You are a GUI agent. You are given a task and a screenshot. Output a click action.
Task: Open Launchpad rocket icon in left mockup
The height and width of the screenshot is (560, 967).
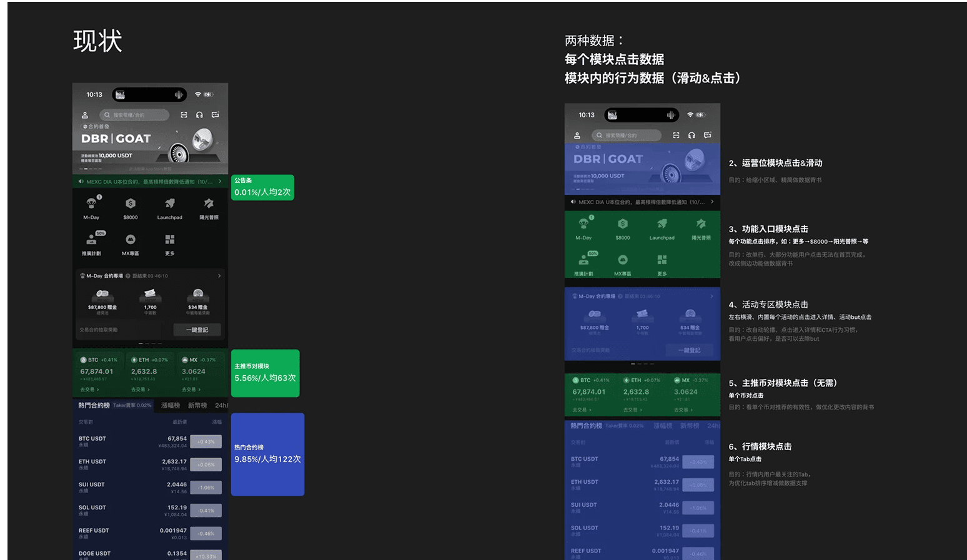click(169, 204)
